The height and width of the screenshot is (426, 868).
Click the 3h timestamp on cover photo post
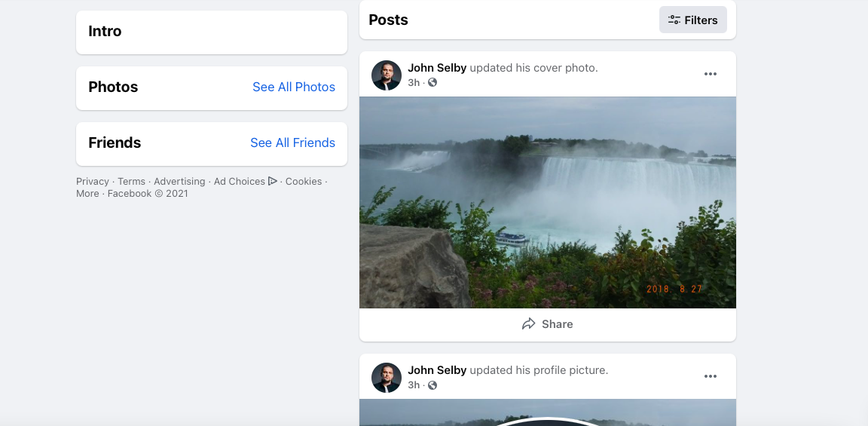pyautogui.click(x=414, y=82)
